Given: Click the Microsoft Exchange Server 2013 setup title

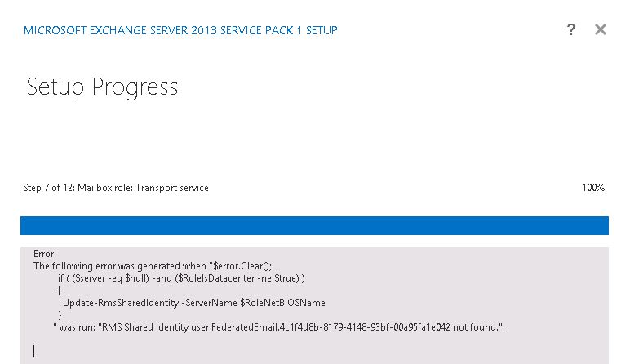Looking at the screenshot, I should [x=180, y=30].
